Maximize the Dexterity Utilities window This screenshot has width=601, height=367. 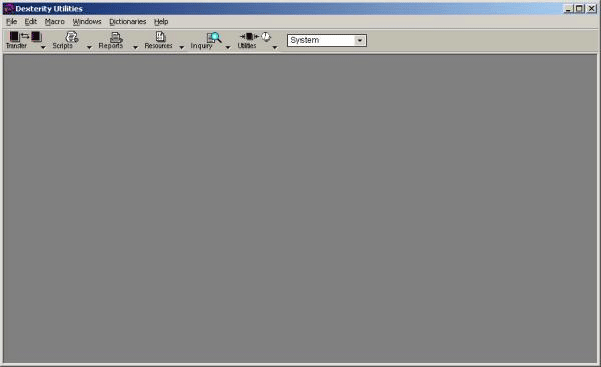tap(580, 8)
